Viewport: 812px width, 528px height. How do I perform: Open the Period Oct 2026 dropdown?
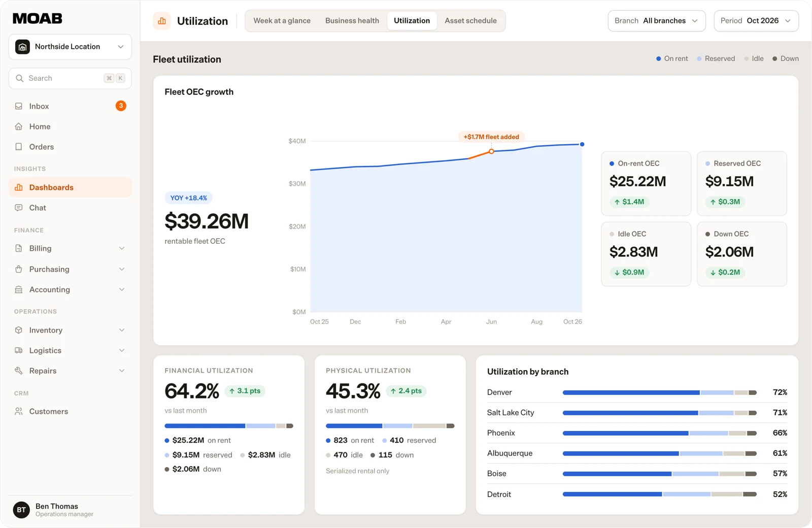click(756, 21)
